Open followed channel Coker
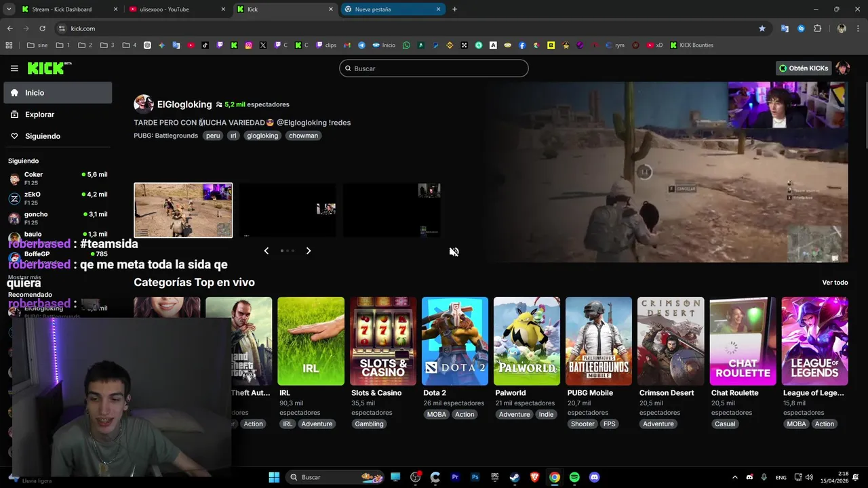 tap(58, 179)
